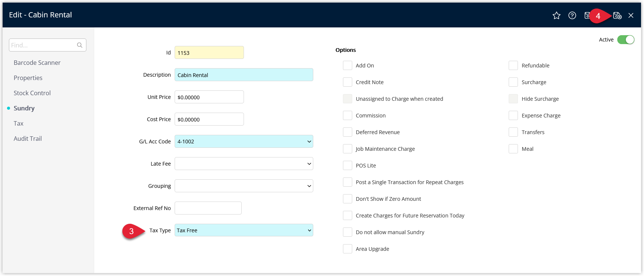Open the Barcode Scanner section

pyautogui.click(x=37, y=63)
